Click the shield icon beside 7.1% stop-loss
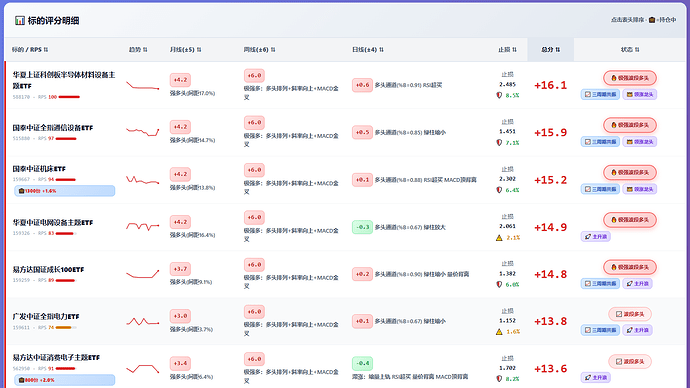Screen dimensions: 690x388 [x=499, y=143]
